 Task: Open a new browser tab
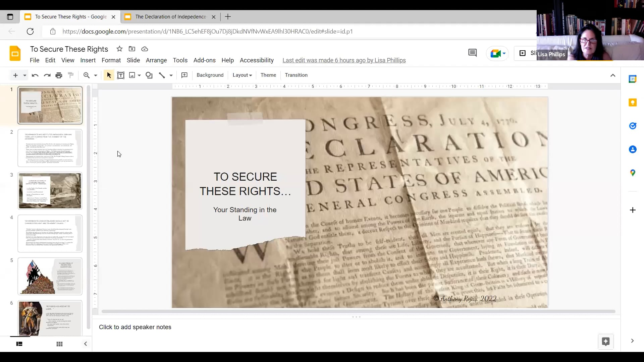click(228, 17)
